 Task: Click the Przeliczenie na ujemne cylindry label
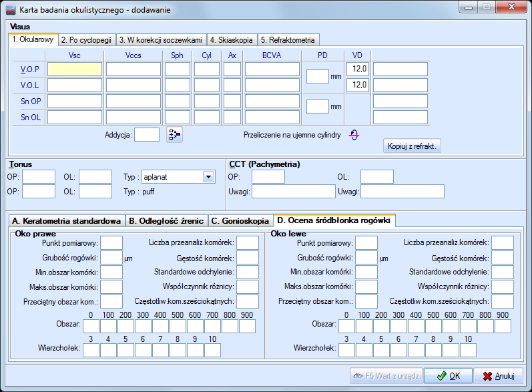pos(292,135)
